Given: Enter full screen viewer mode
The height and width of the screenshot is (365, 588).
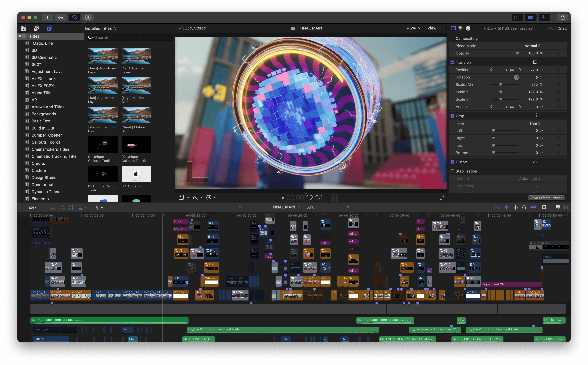Looking at the screenshot, I should tap(442, 197).
